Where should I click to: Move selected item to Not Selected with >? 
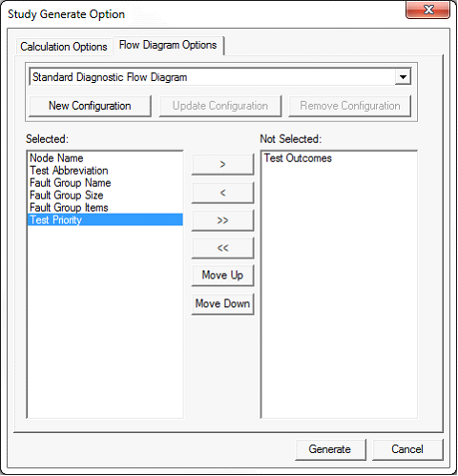222,164
